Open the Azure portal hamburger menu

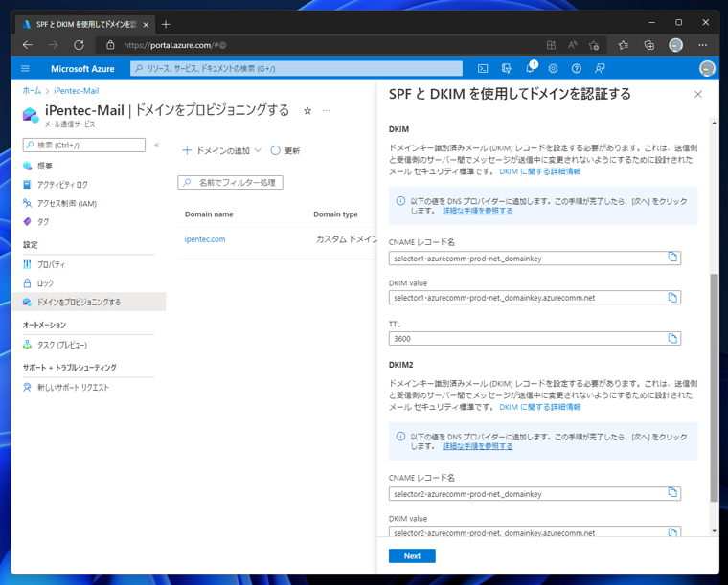point(25,68)
